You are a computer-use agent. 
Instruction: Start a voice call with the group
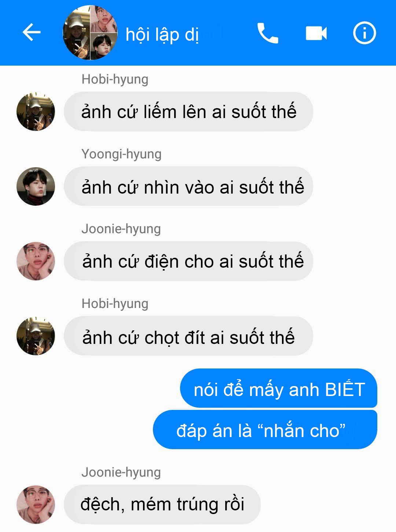268,33
